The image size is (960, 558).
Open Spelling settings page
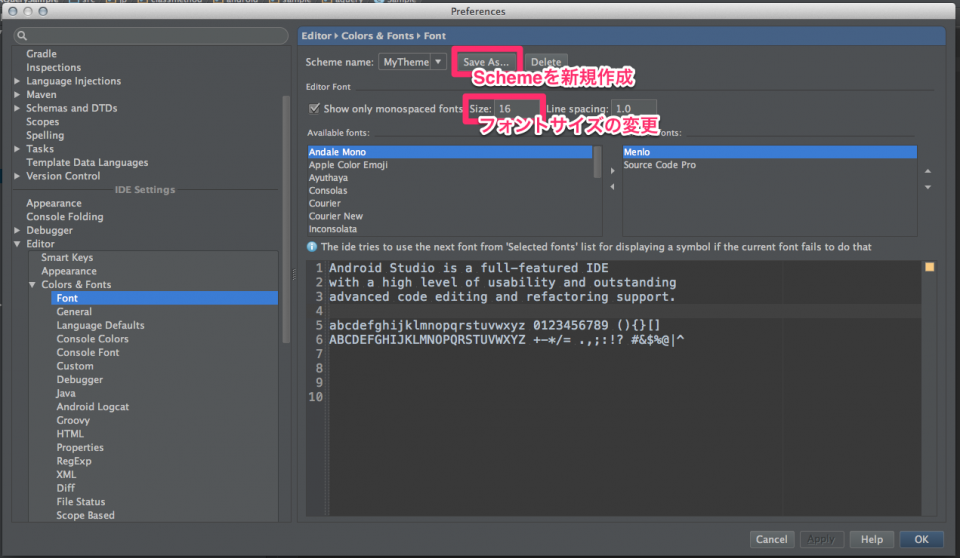coord(45,135)
